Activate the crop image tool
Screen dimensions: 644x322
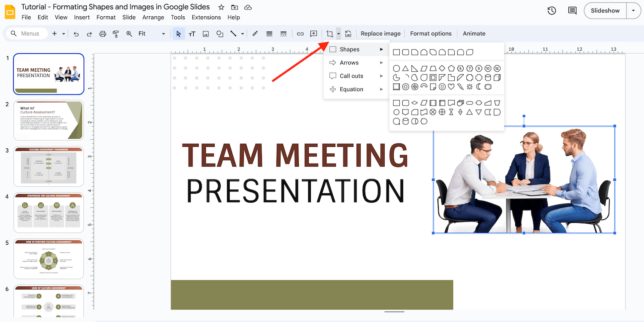(x=331, y=33)
